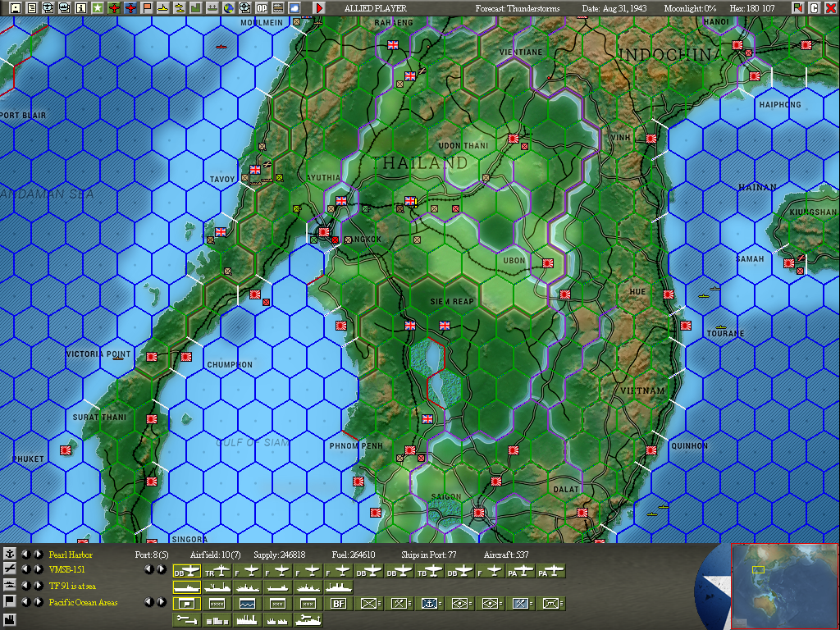Click the aircraft icon beside VMSB-151
840x630 pixels.
[9, 569]
